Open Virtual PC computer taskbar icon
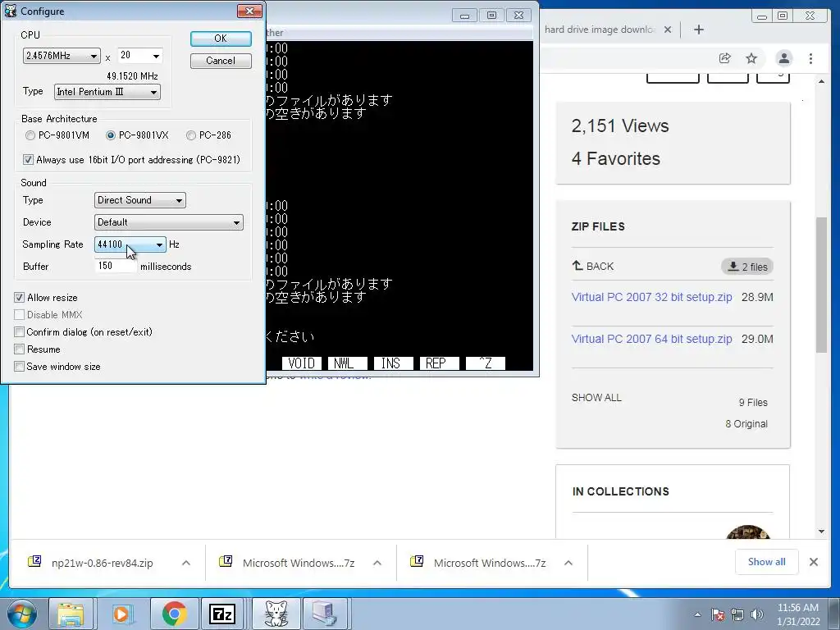 coord(325,614)
